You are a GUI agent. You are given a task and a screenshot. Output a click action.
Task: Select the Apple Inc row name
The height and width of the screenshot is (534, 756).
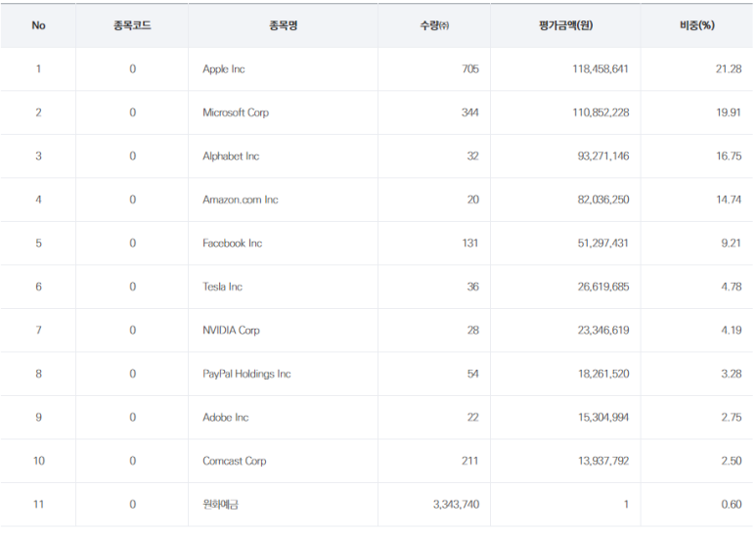[224, 68]
